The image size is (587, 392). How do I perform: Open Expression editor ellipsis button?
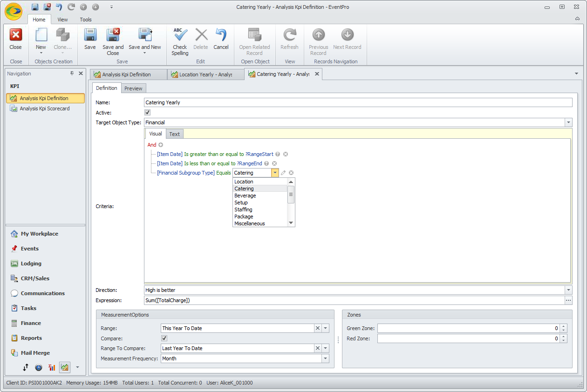pyautogui.click(x=568, y=300)
